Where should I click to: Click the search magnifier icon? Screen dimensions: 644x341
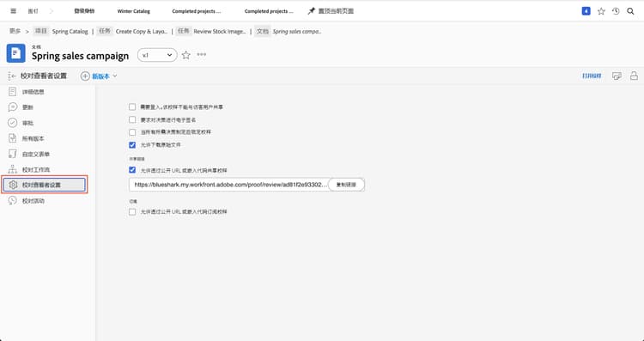point(630,11)
